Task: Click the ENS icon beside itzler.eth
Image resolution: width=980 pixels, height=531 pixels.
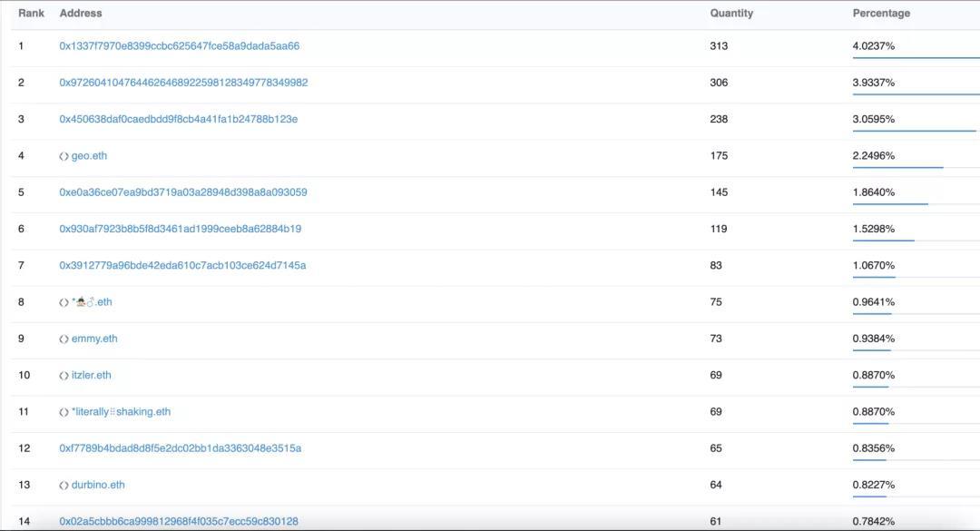Action: pos(64,376)
